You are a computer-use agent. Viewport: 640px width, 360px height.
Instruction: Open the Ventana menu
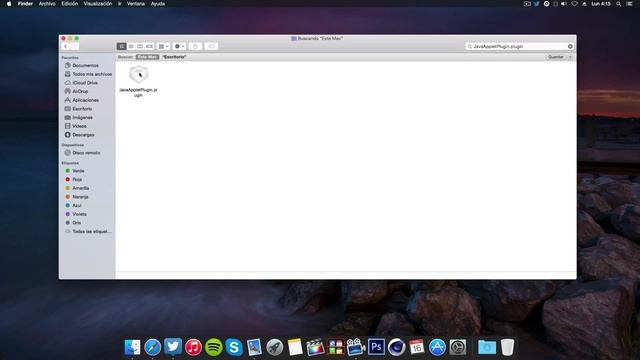[136, 4]
